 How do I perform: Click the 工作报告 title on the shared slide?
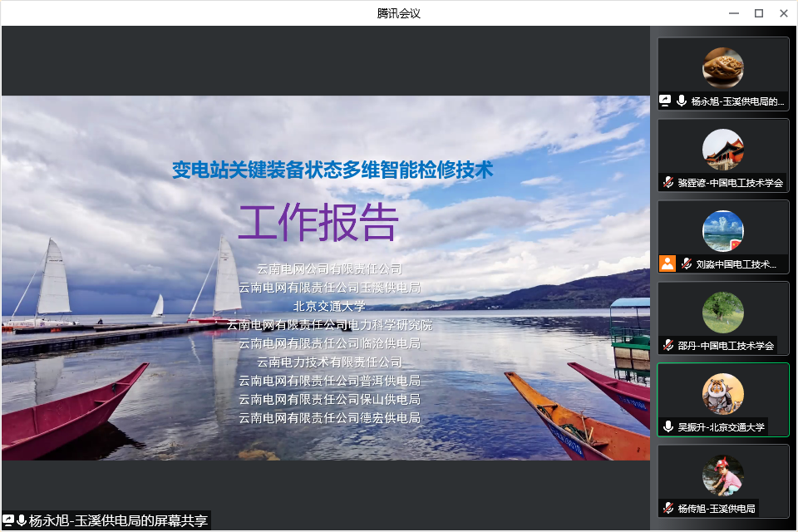click(318, 223)
